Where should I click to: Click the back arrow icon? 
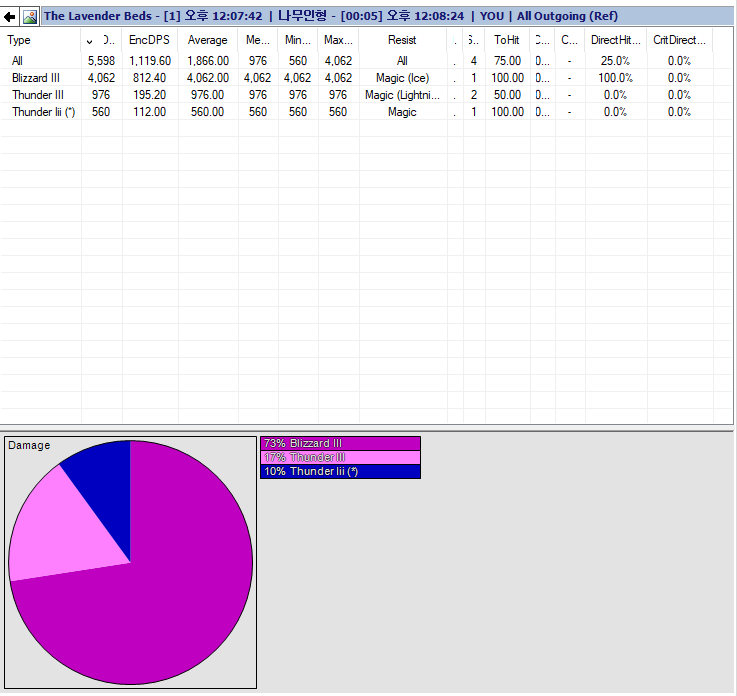(10, 16)
